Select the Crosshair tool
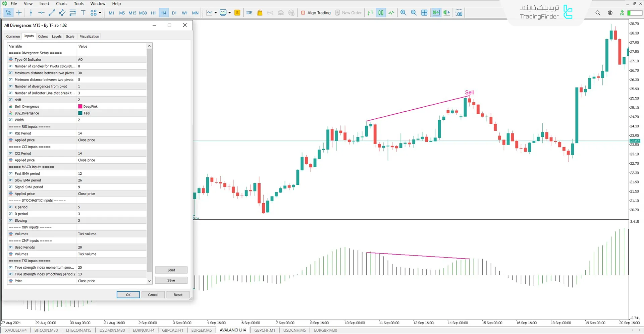 click(x=19, y=12)
